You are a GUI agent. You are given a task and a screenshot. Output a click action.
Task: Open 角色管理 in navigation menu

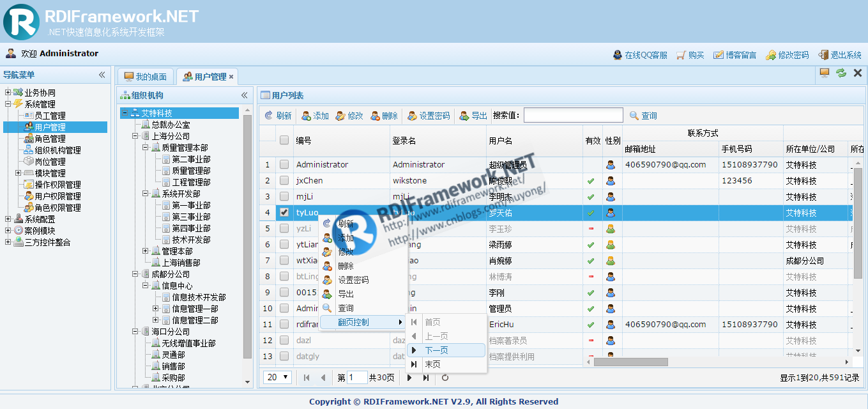(50, 139)
